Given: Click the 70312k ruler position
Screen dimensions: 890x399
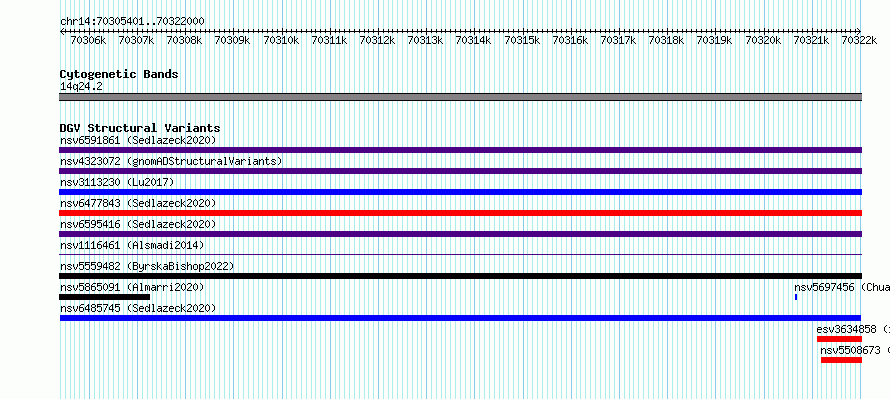Looking at the screenshot, I should click(x=377, y=40).
